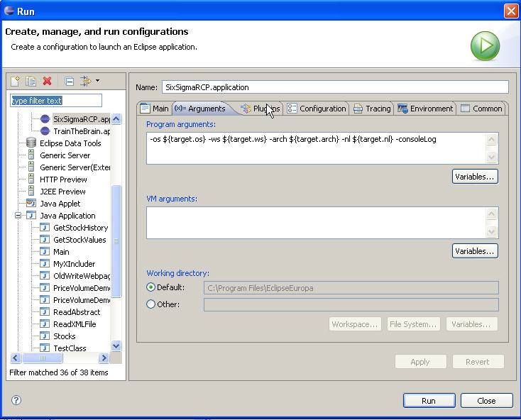Click into the Name field
Screen dimensions: 521x420
pos(335,87)
